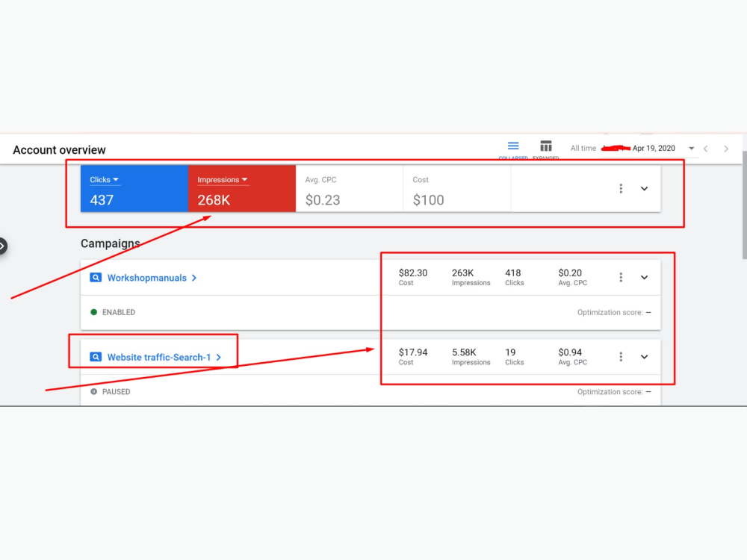Click the Account overview heading
This screenshot has width=747, height=560.
point(59,150)
